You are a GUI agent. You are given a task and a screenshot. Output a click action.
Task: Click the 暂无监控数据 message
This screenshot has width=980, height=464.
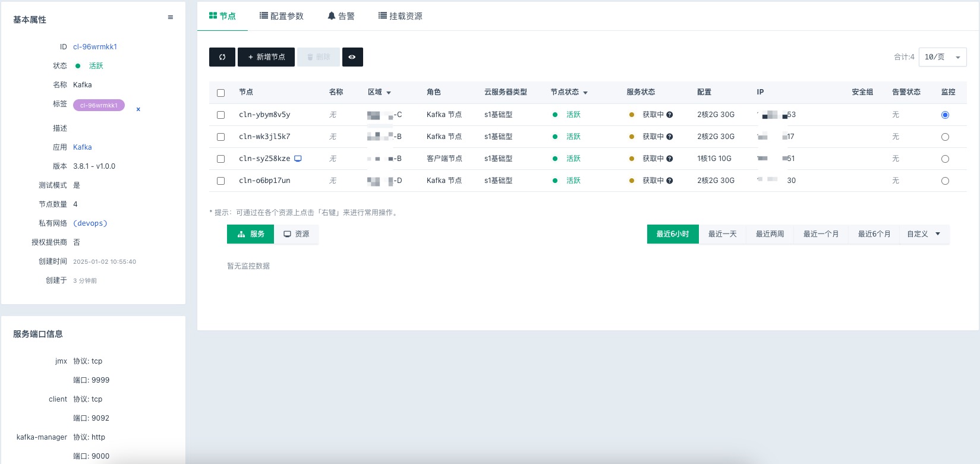coord(248,266)
